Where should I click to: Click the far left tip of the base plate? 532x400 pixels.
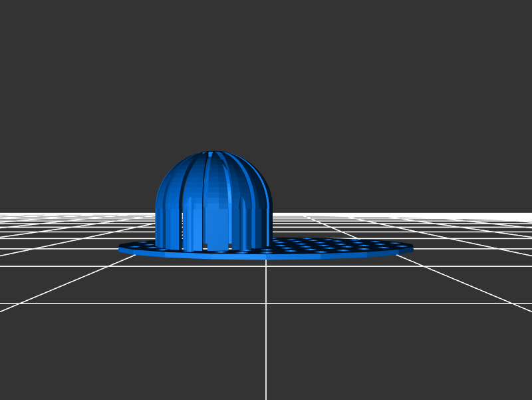point(120,248)
